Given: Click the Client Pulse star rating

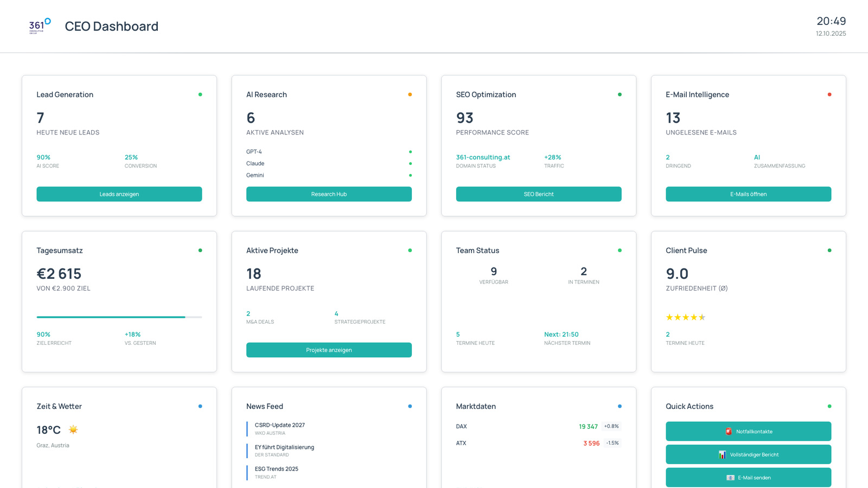Looking at the screenshot, I should [x=686, y=317].
